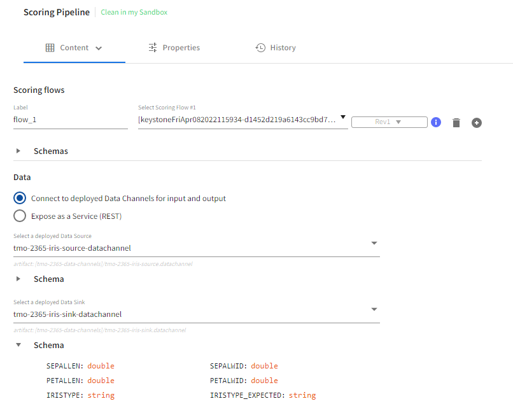Open the Select Scoring Flow #1 dropdown
This screenshot has height=420, width=513.
click(x=342, y=118)
